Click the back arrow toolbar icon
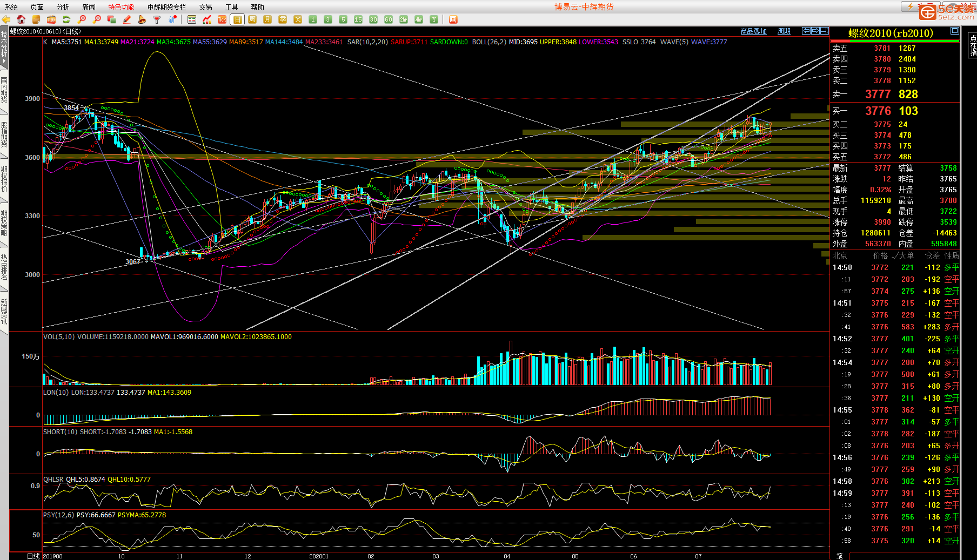The height and width of the screenshot is (560, 977). click(x=6, y=19)
